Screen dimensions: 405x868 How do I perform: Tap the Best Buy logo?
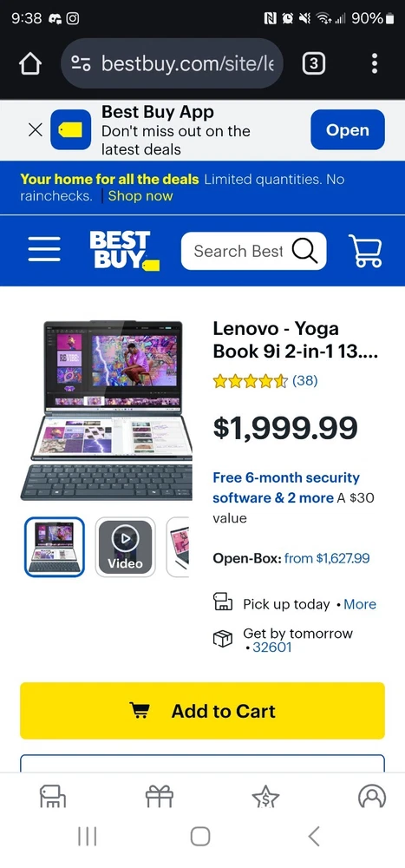click(124, 251)
